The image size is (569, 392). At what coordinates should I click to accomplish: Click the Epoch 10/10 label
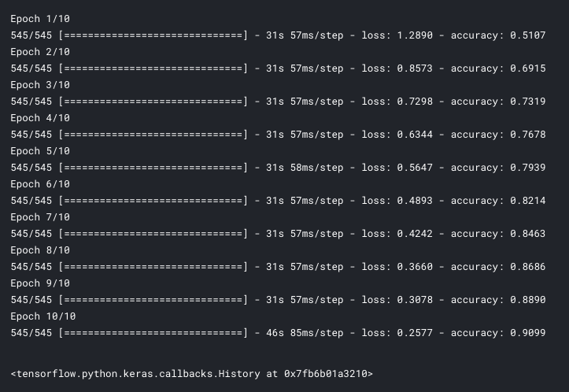(43, 316)
